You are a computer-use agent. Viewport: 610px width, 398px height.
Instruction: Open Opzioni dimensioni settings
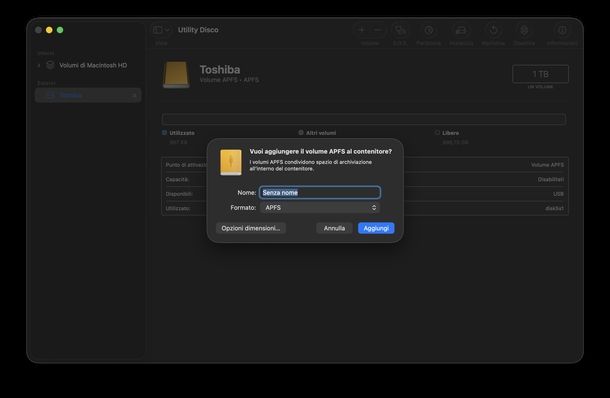click(251, 228)
